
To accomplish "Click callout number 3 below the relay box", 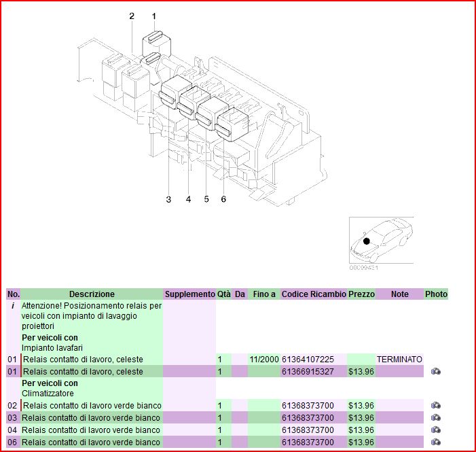I will (x=168, y=199).
